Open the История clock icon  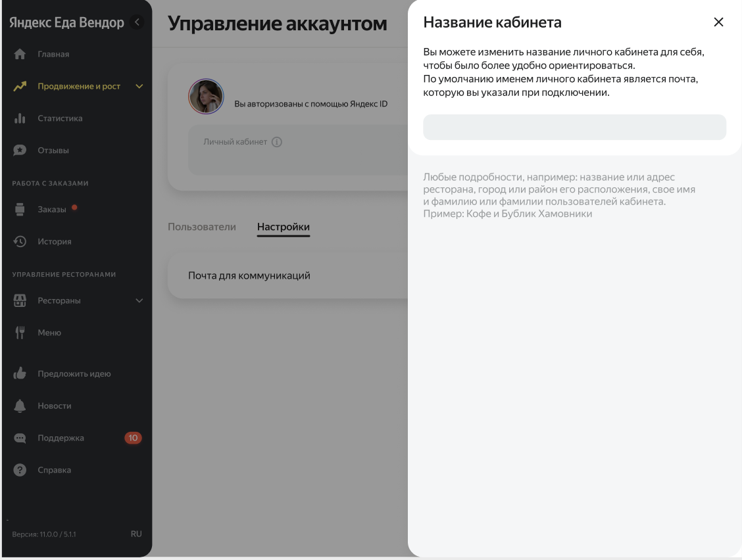tap(20, 241)
